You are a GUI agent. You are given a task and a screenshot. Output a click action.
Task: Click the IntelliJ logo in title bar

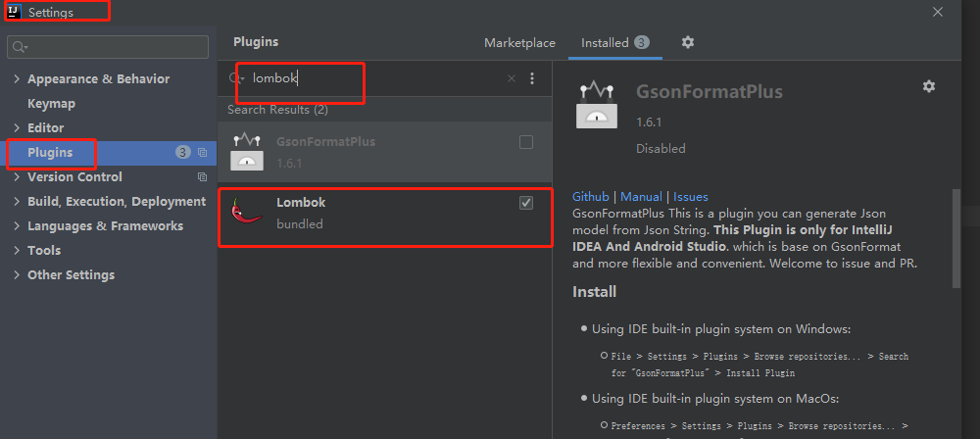tap(14, 11)
